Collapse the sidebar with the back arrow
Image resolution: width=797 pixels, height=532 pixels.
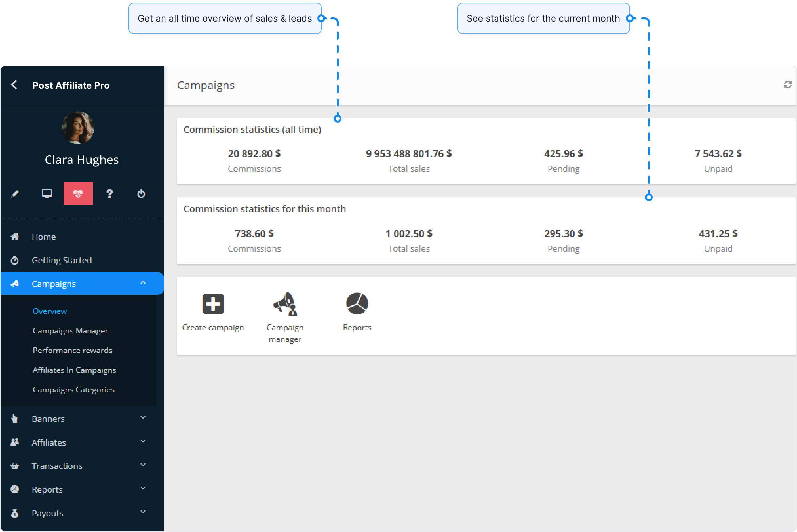click(14, 85)
